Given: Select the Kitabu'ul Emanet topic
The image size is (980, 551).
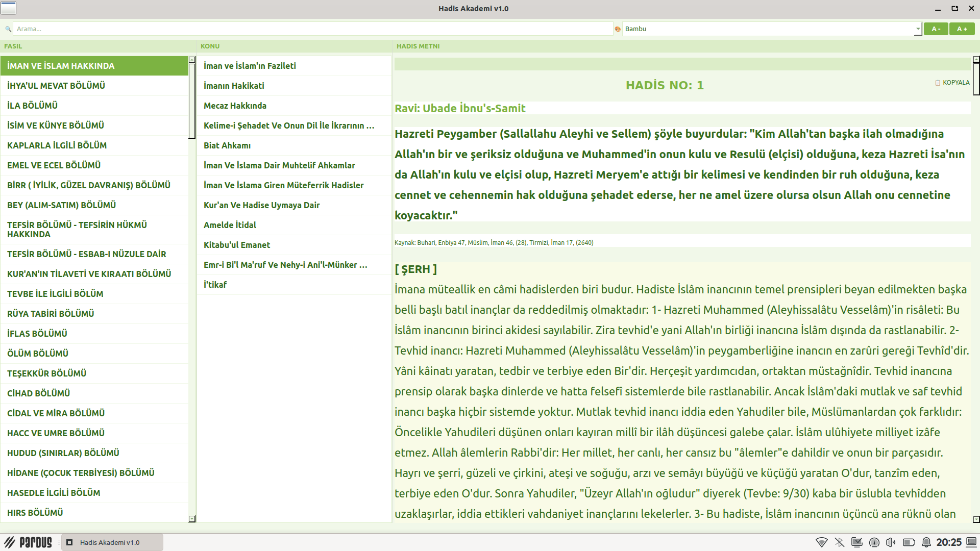Looking at the screenshot, I should 237,245.
